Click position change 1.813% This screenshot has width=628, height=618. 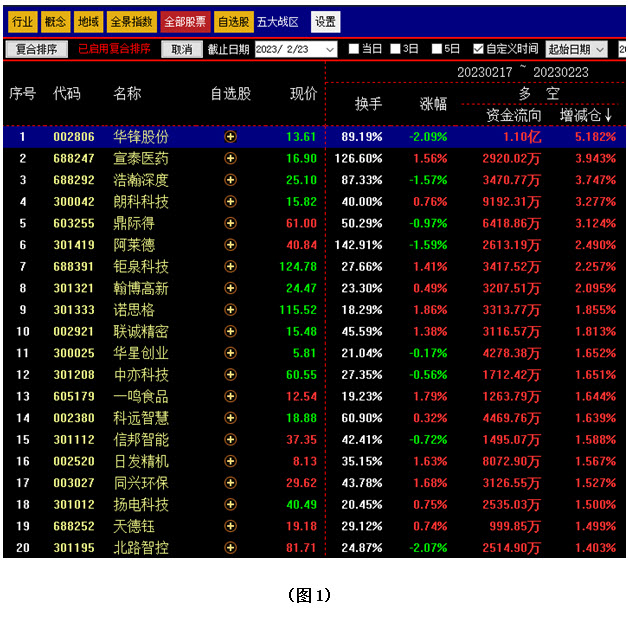(596, 332)
